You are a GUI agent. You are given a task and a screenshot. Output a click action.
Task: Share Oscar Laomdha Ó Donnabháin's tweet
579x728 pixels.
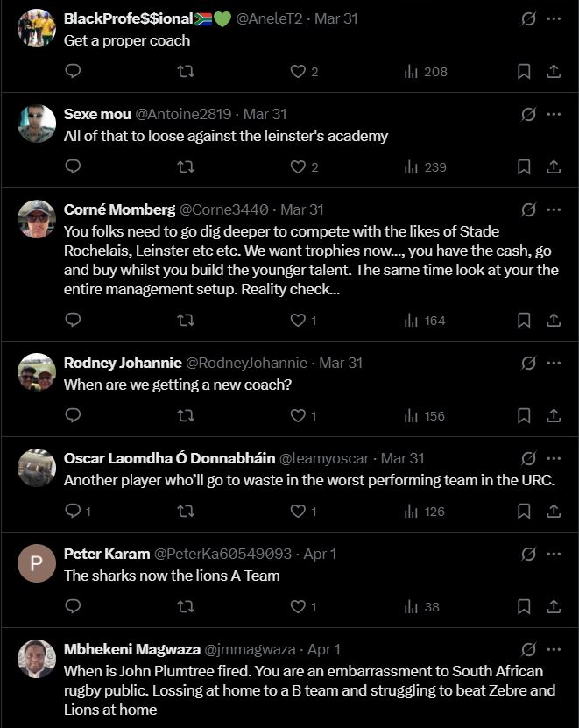554,511
